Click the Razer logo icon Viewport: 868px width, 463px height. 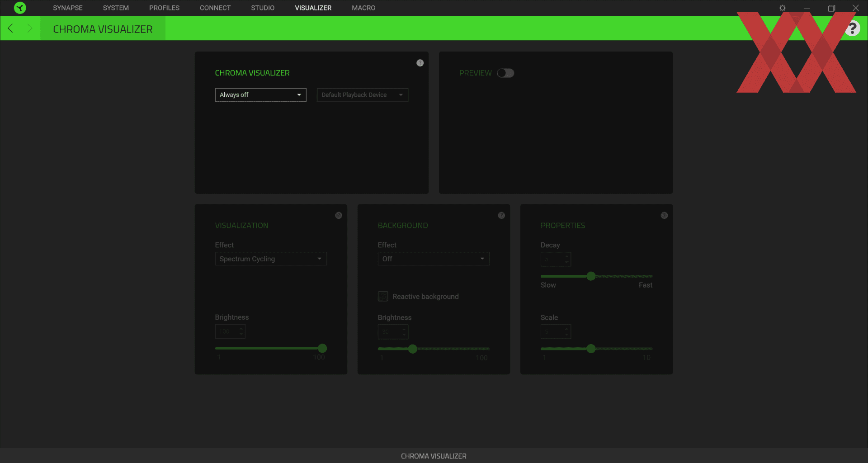click(x=20, y=8)
